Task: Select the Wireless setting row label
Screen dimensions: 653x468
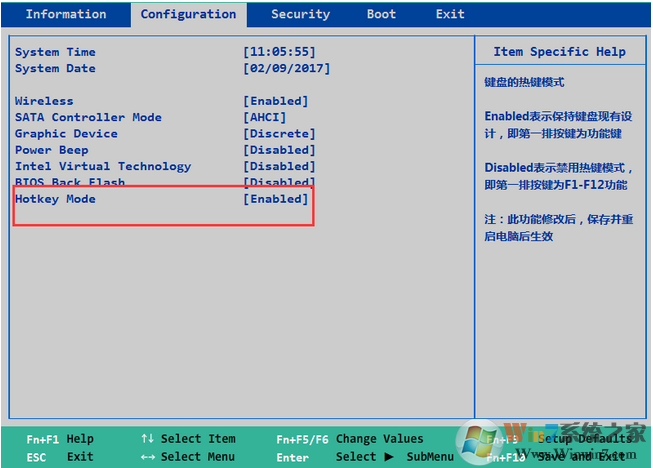Action: tap(44, 101)
